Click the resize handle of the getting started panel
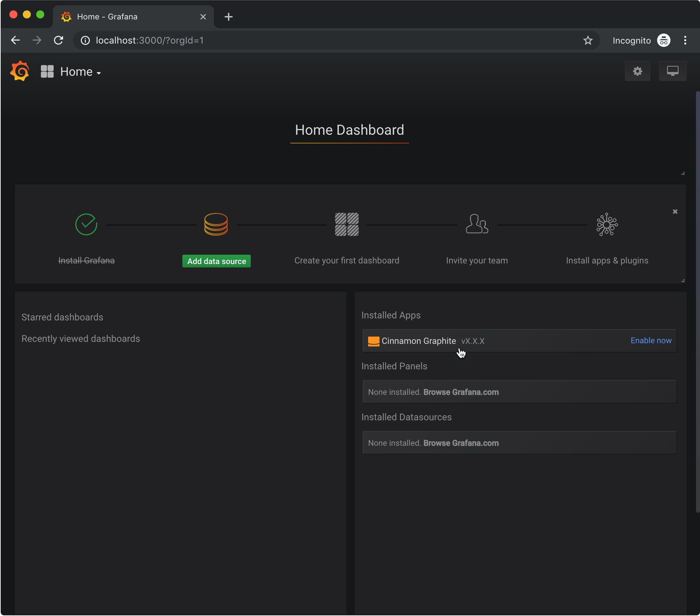700x616 pixels. point(683,281)
